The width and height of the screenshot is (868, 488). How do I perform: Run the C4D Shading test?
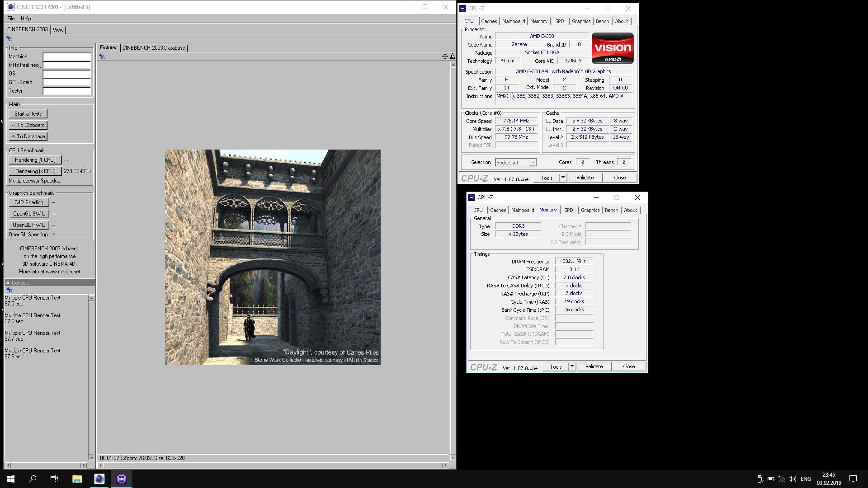tap(28, 202)
